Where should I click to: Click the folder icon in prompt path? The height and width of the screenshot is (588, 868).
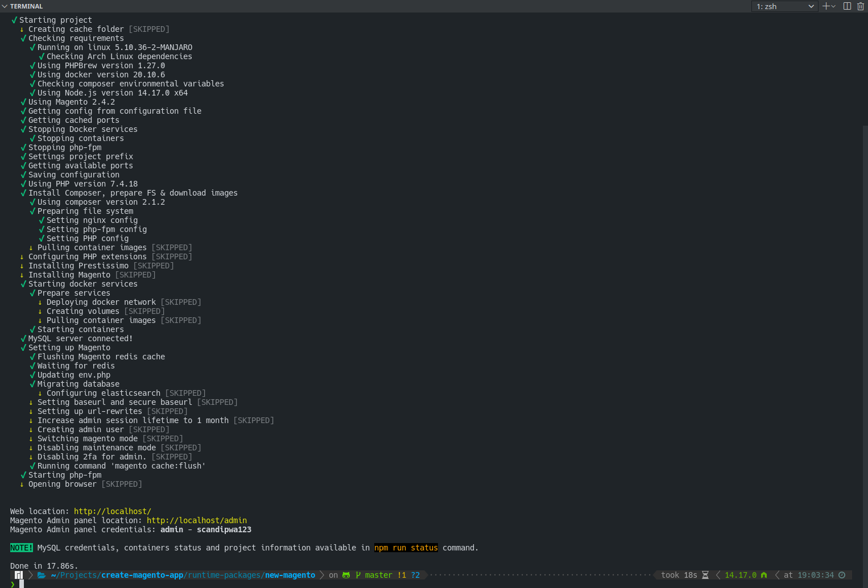42,575
